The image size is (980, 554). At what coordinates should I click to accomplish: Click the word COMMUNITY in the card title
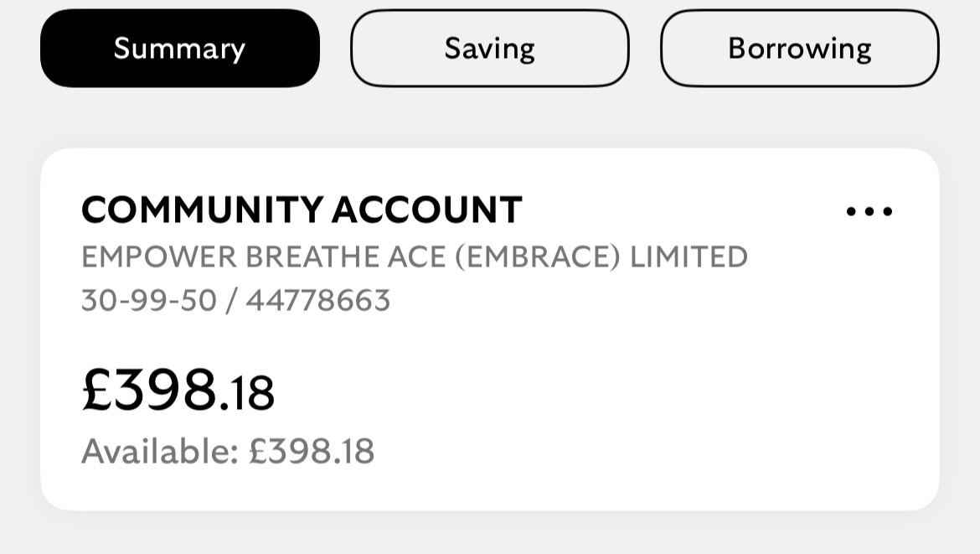pyautogui.click(x=202, y=210)
